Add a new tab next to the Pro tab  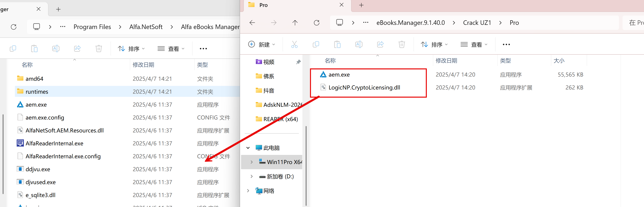361,5
